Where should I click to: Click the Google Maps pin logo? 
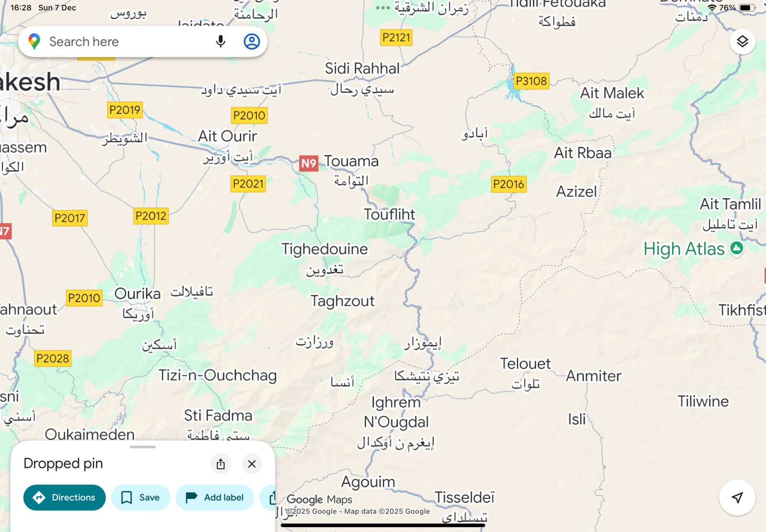pyautogui.click(x=34, y=42)
